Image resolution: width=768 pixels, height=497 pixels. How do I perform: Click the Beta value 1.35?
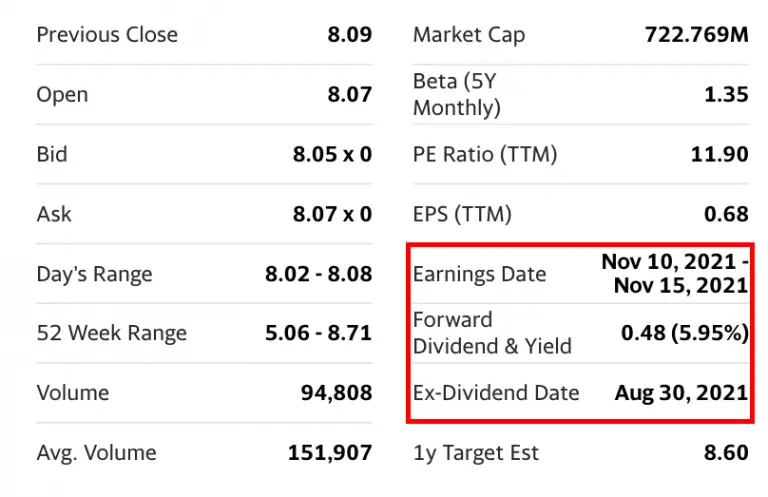tap(726, 95)
